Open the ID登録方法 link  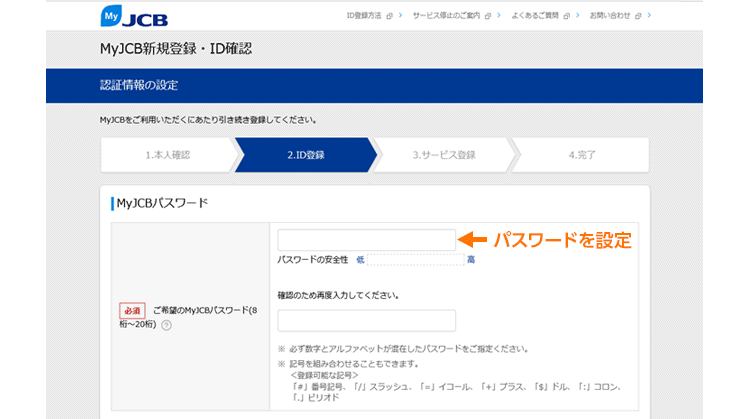pos(364,16)
